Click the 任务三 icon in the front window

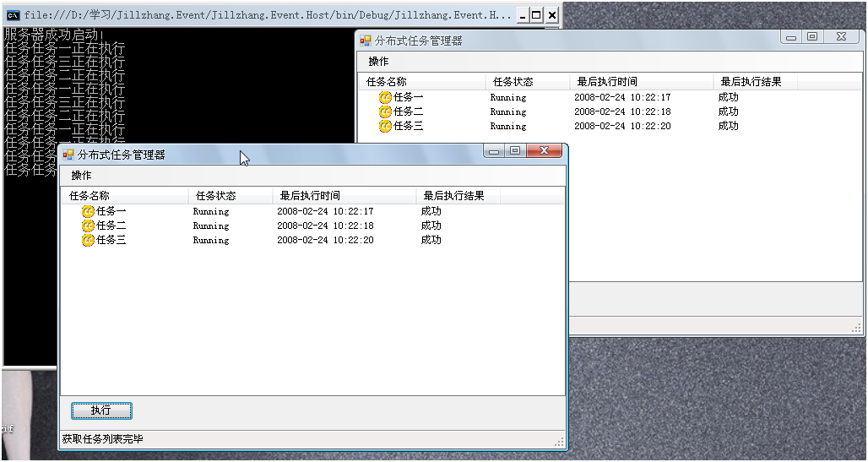tap(88, 241)
